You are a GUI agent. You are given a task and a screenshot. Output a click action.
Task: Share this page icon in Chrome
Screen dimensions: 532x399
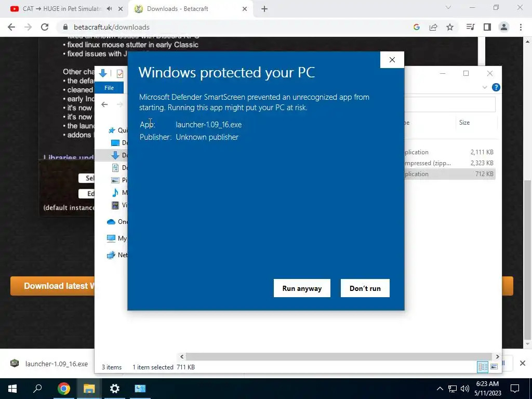[x=433, y=27]
